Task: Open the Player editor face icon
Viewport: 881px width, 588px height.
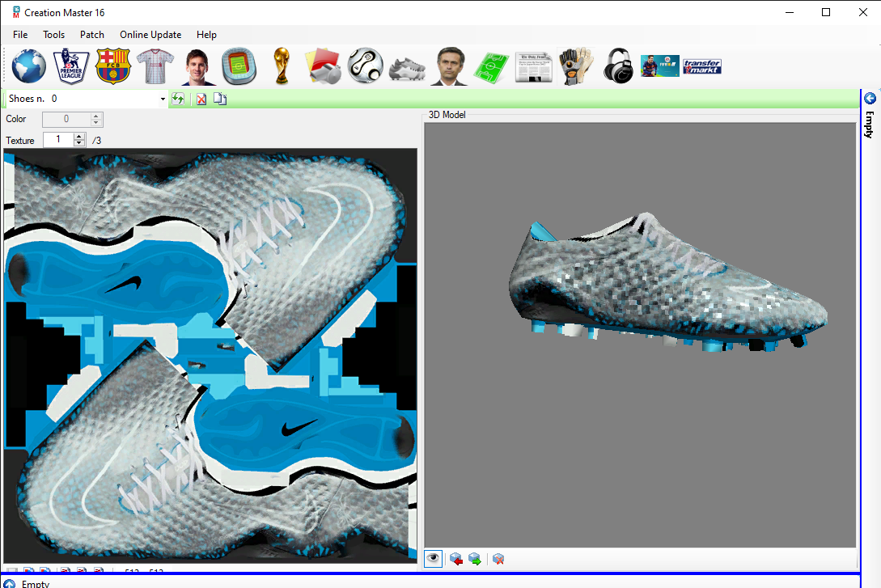Action: pos(197,67)
